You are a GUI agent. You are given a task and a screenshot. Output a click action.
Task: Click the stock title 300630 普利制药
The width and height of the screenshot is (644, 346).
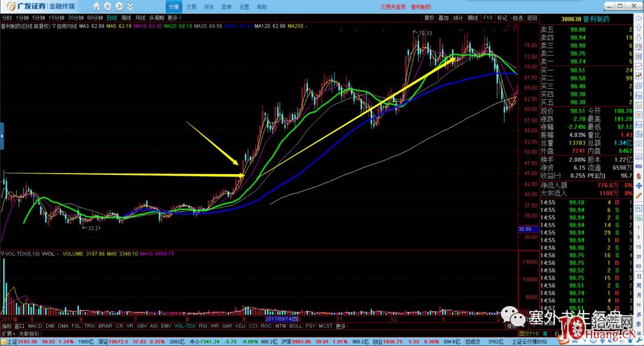tap(586, 19)
